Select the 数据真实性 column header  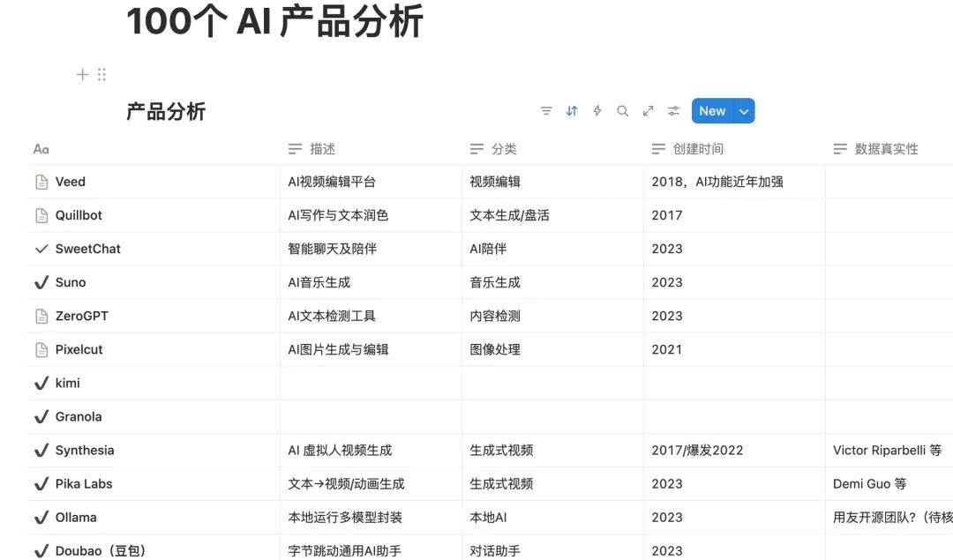[885, 149]
